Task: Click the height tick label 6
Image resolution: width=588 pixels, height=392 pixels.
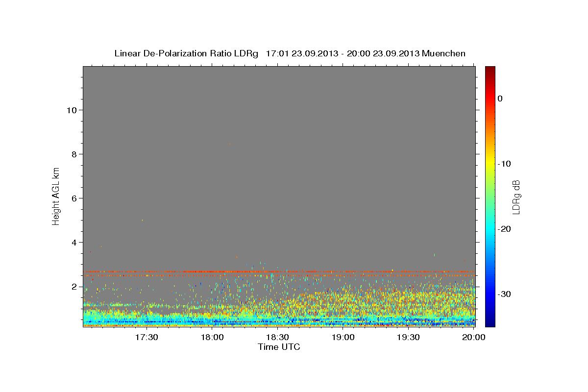Action: 73,198
